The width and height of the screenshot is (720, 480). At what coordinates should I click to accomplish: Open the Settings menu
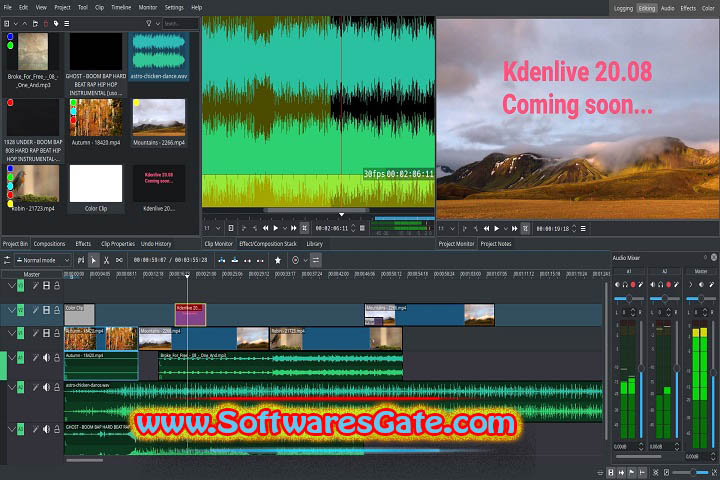[174, 7]
